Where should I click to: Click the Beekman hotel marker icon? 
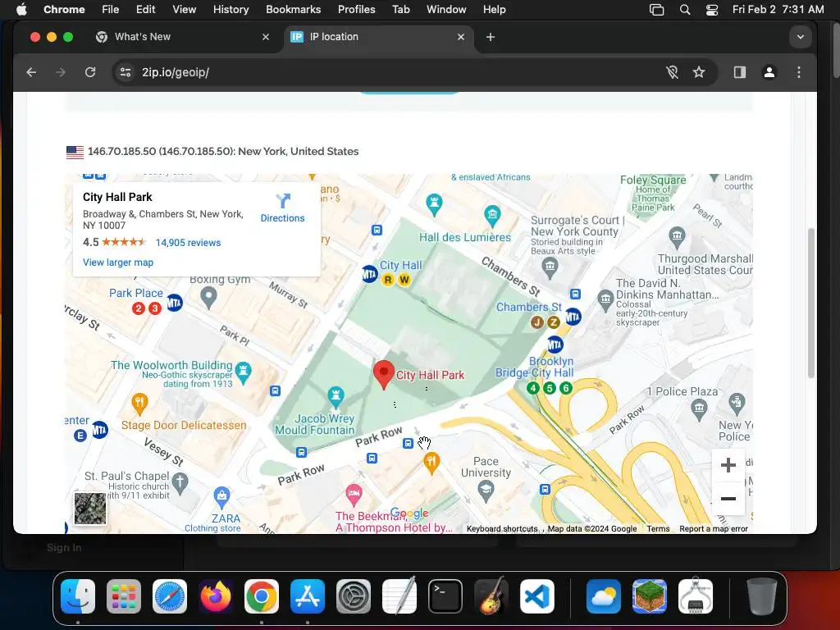click(x=354, y=495)
